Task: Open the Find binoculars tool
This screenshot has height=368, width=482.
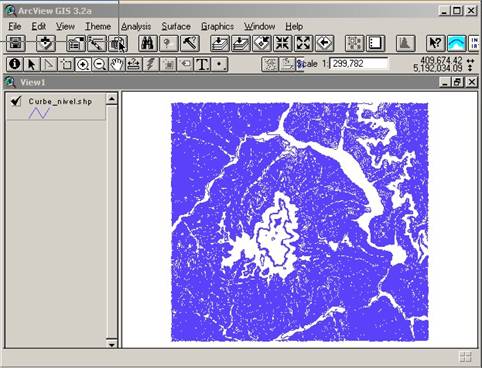Action: point(148,43)
